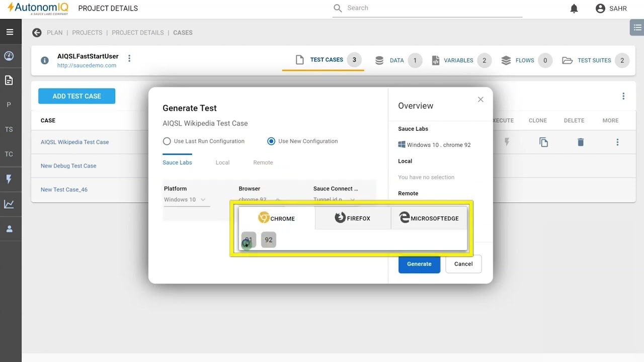Viewport: 644px width, 362px height.
Task: Select Use Last Run Configuration radio
Action: [167, 141]
